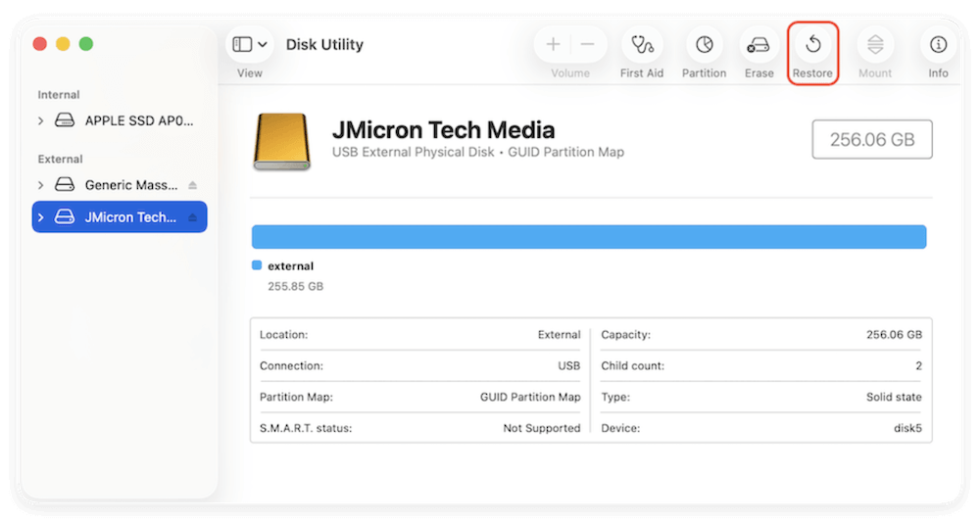Click the Erase disk icon
Viewport: 980px width, 522px height.
759,45
